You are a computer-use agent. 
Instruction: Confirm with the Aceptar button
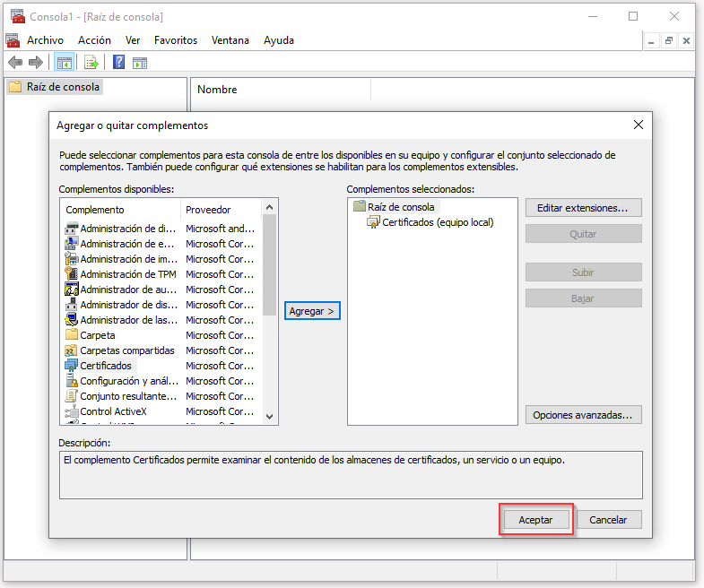[535, 520]
